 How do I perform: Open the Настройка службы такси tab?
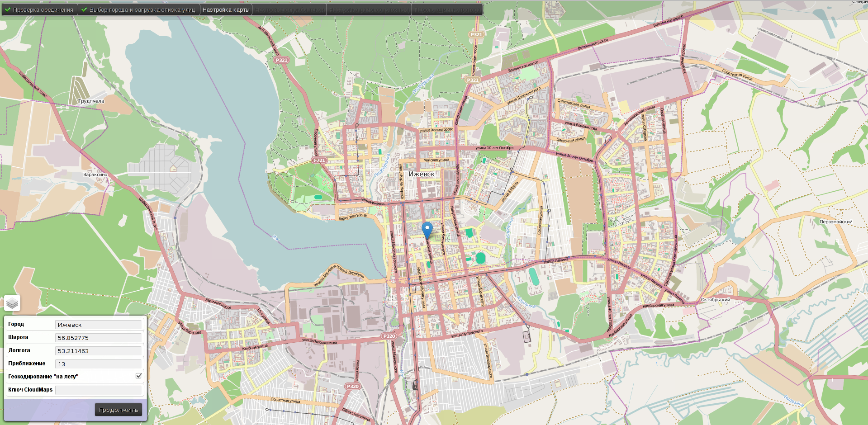(289, 9)
